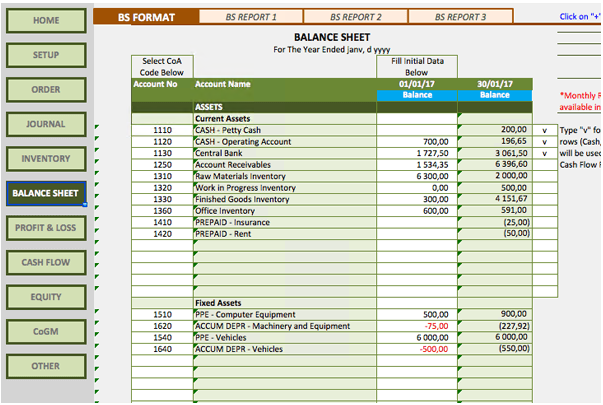Select the CoGM sidebar button

tap(46, 331)
